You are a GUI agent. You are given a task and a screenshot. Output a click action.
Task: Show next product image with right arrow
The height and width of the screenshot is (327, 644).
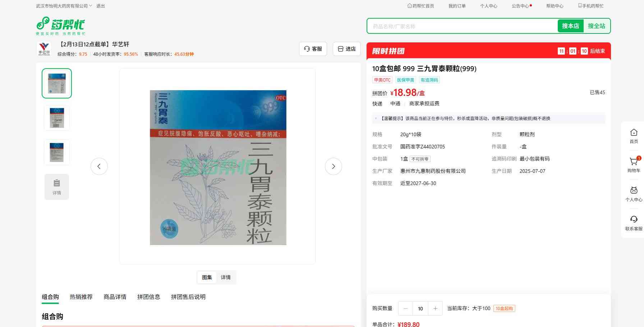point(333,166)
